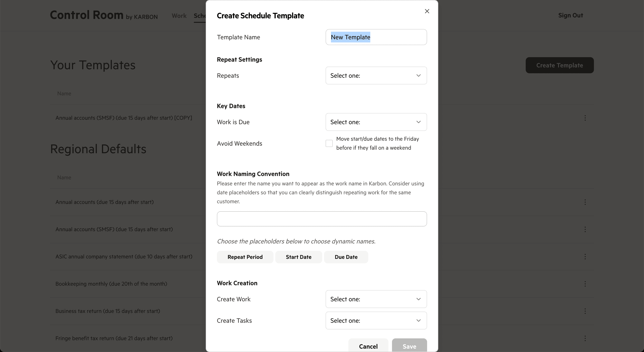
Task: Open three-dot menu for ASIC annual company statement
Action: tap(585, 257)
